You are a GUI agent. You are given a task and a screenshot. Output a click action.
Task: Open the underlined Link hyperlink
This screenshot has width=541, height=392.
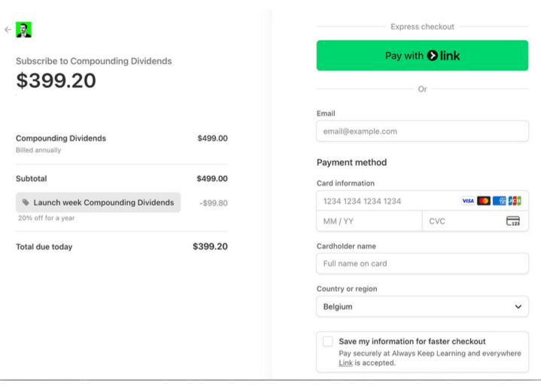345,363
